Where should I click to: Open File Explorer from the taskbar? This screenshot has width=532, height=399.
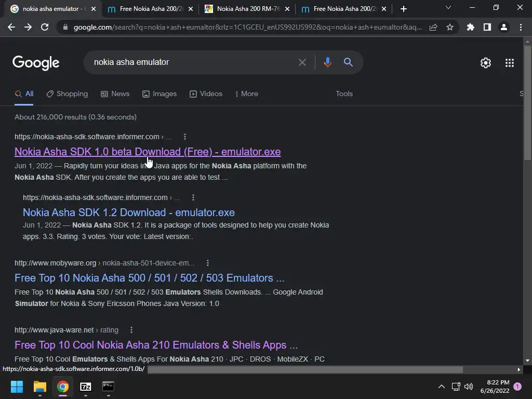(x=39, y=387)
